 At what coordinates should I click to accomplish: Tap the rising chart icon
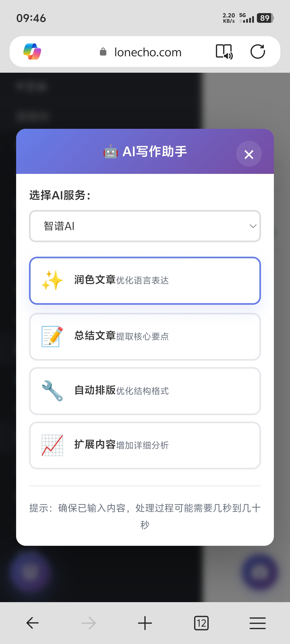click(52, 445)
